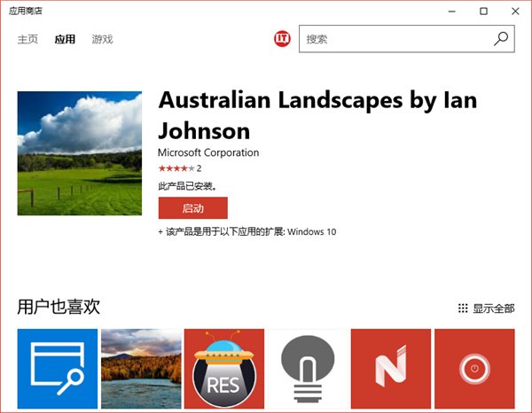The height and width of the screenshot is (413, 532).
Task: Close the 应用商店 window
Action: 515,12
